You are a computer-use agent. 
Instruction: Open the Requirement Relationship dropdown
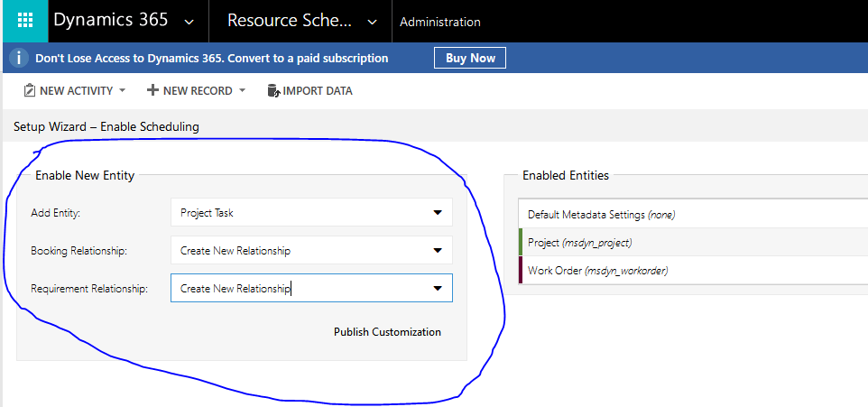tap(311, 288)
